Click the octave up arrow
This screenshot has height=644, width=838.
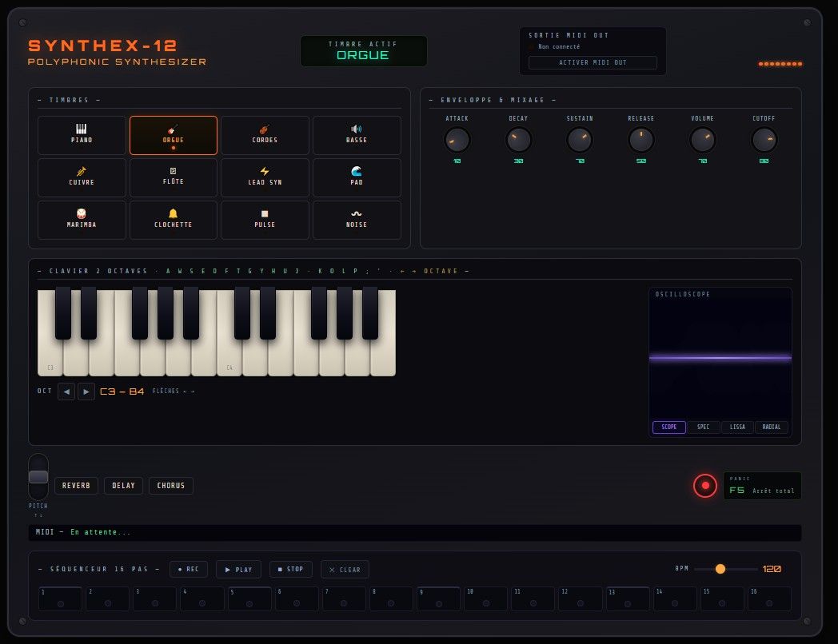[x=86, y=392]
